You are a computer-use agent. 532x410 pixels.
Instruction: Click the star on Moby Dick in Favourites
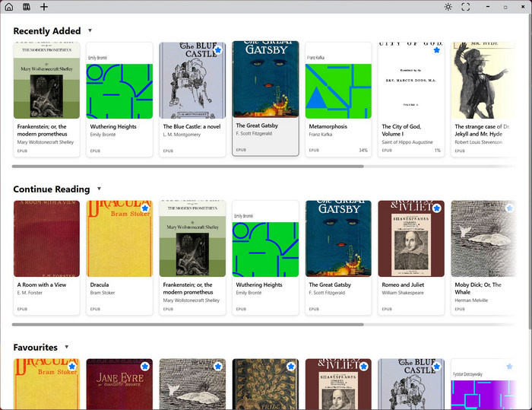[x=218, y=366]
